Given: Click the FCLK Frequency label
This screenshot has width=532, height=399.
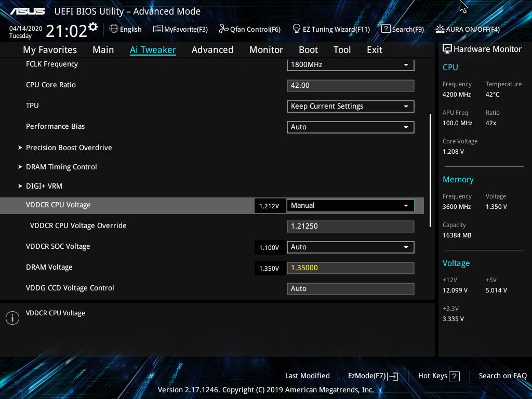Looking at the screenshot, I should point(52,64).
